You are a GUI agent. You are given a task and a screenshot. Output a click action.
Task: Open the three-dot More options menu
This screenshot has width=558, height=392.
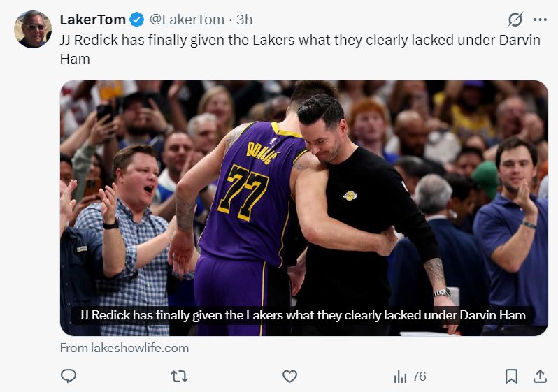(x=540, y=20)
